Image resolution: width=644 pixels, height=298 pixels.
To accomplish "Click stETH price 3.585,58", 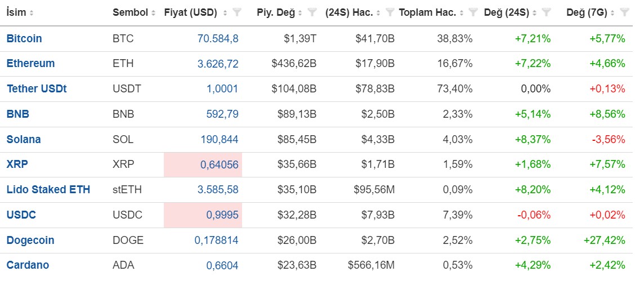I will tap(218, 190).
